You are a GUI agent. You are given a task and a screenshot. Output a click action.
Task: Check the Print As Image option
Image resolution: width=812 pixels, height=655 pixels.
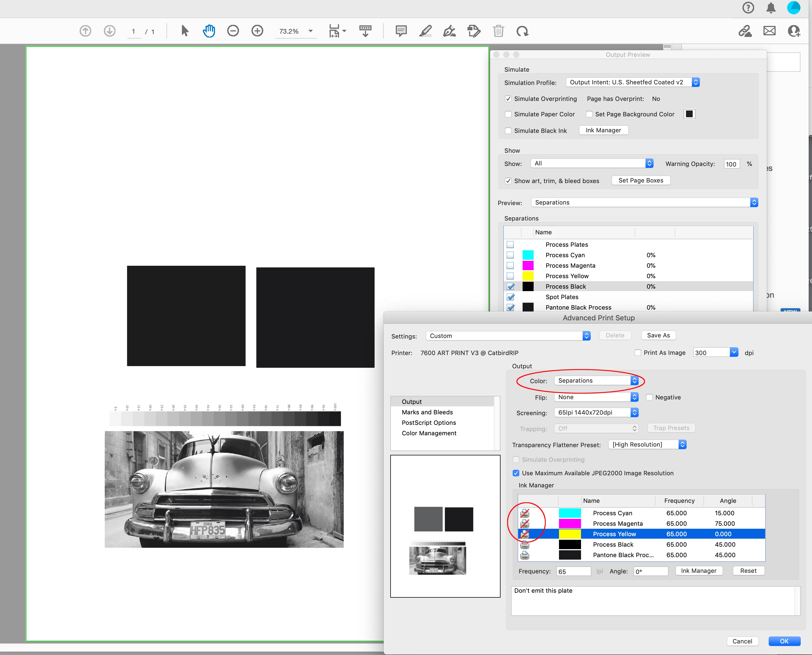tap(638, 353)
